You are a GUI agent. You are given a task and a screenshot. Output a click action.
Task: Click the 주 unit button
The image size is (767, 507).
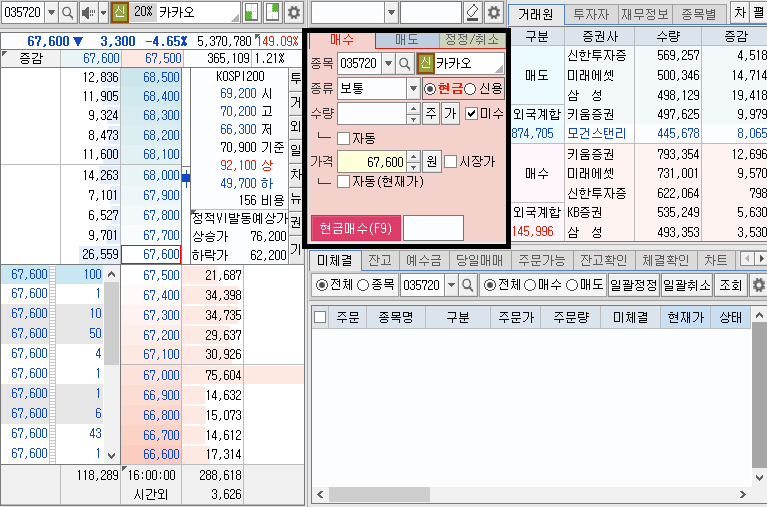tap(430, 114)
